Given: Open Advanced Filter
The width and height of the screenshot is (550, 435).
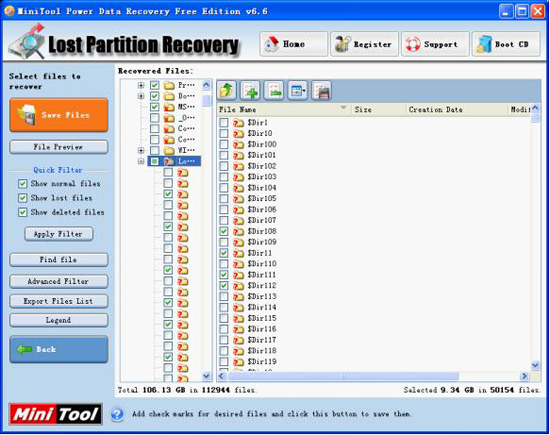Looking at the screenshot, I should tap(59, 281).
